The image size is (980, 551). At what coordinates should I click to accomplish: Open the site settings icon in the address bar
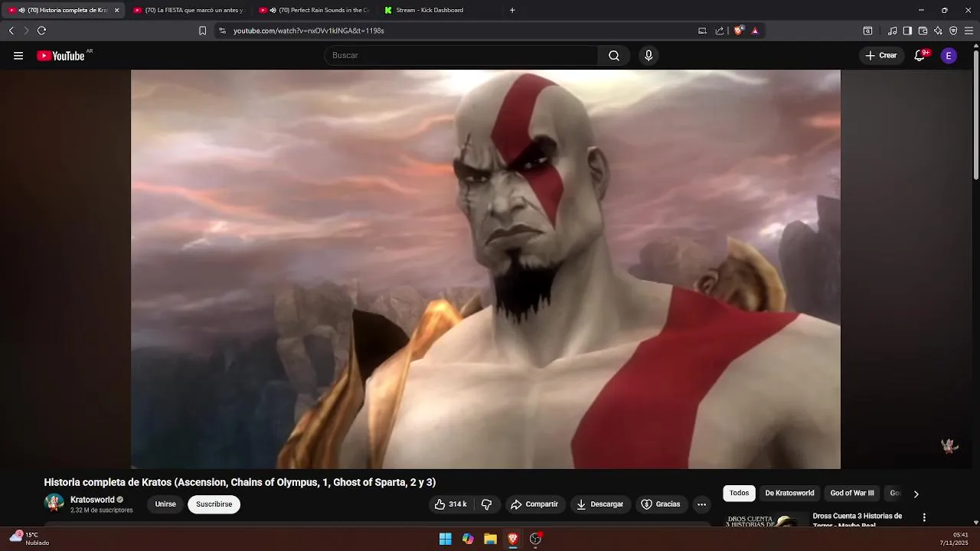tap(222, 31)
